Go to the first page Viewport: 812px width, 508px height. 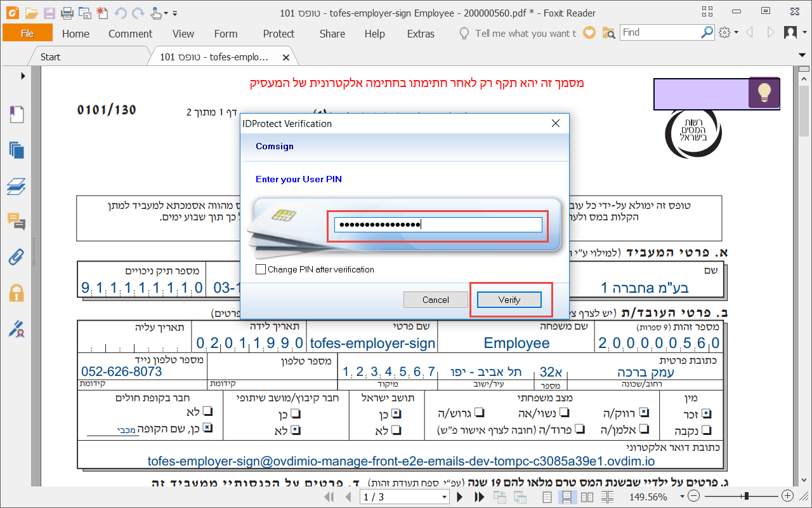pos(330,497)
